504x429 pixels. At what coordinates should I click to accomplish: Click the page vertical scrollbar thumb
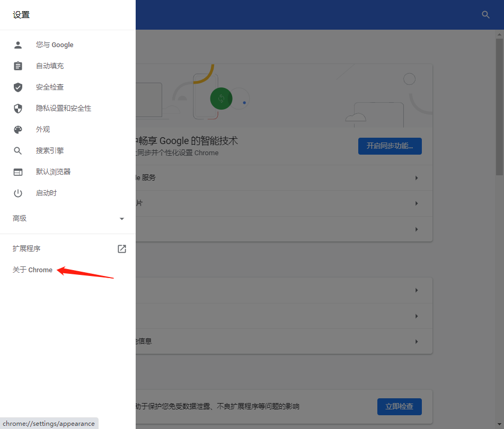click(x=499, y=106)
